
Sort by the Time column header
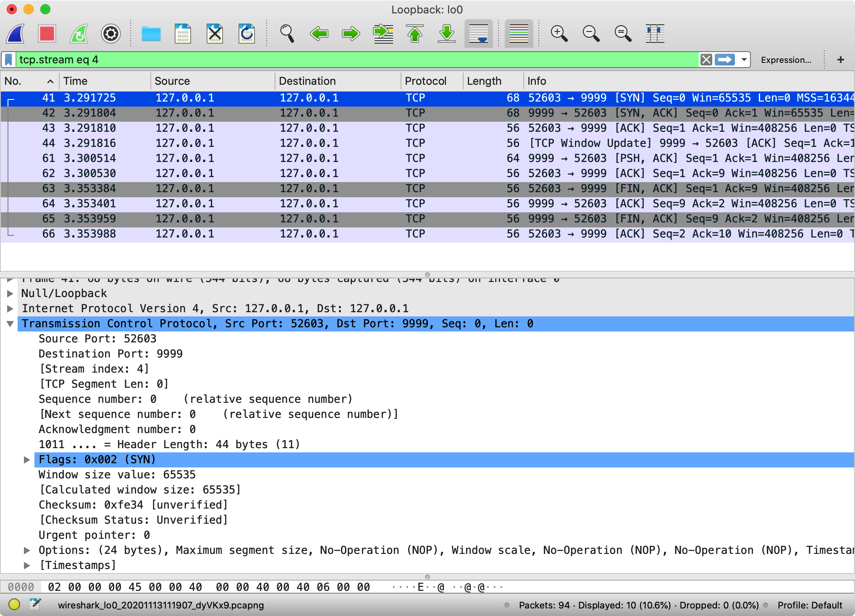pos(76,81)
